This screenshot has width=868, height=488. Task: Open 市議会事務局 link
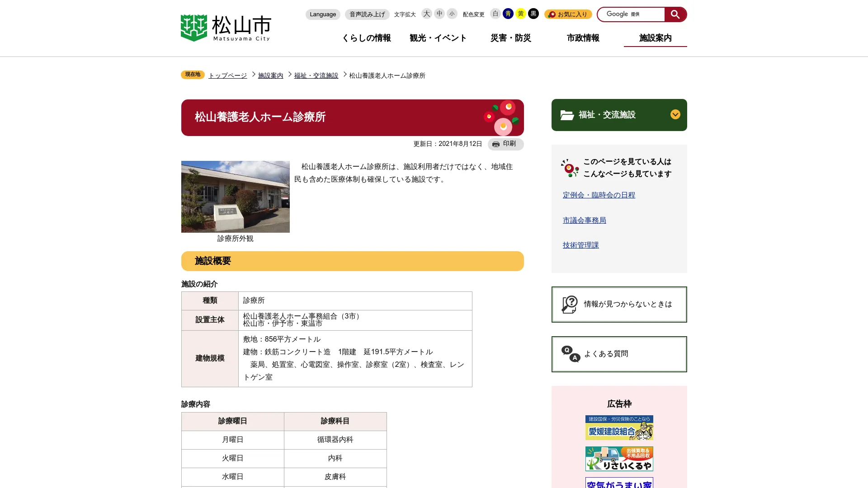tap(584, 221)
